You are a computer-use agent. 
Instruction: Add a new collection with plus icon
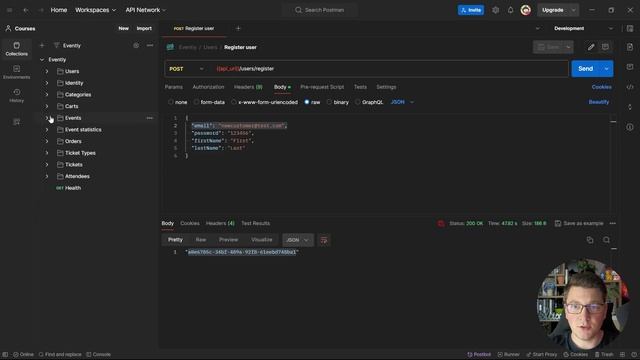(42, 45)
